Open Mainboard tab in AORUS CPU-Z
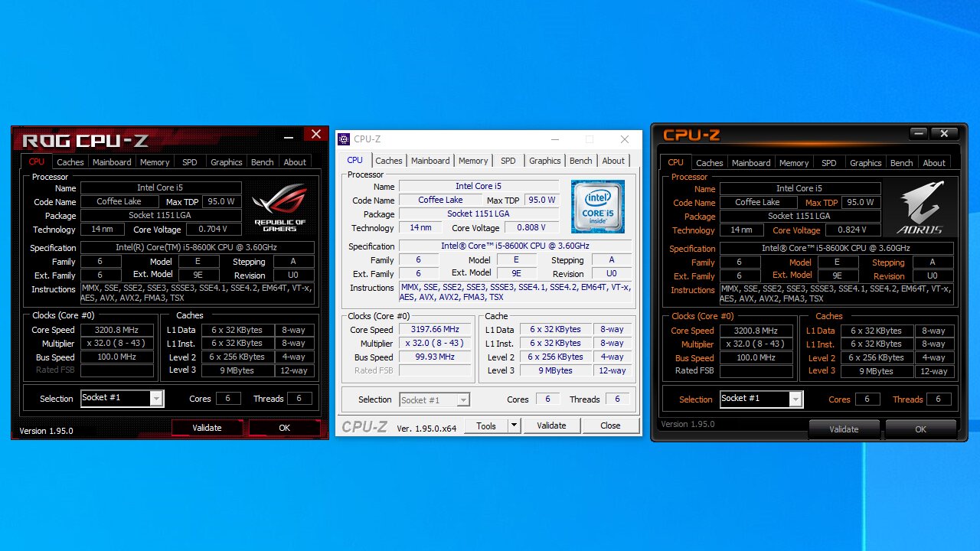Viewport: 980px width, 551px height. click(x=751, y=163)
